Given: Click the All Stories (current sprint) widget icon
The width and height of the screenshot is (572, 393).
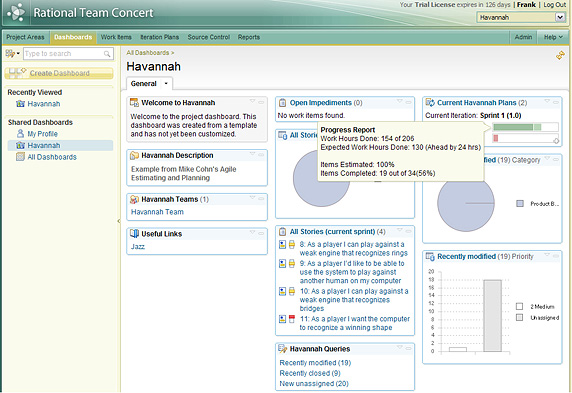Looking at the screenshot, I should pyautogui.click(x=282, y=232).
